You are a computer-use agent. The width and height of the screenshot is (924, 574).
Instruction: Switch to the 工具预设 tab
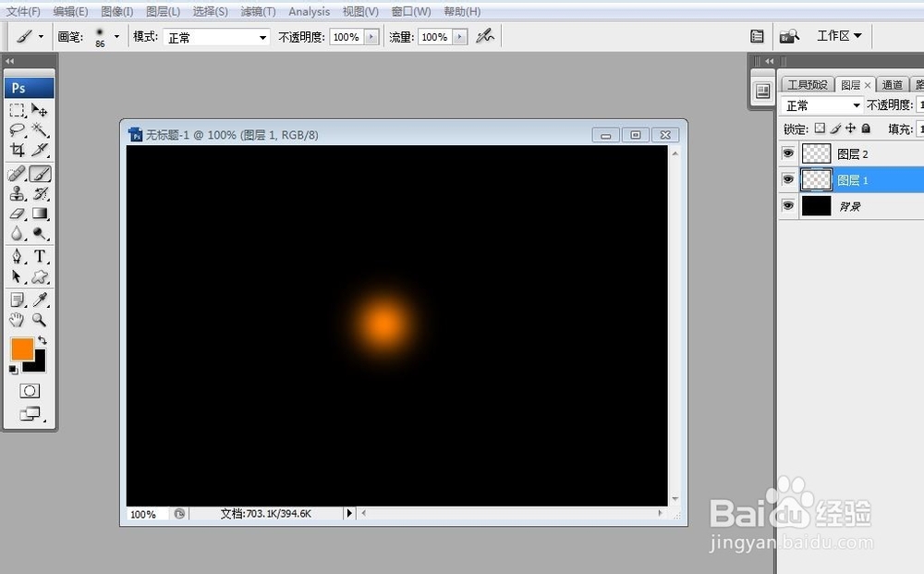pyautogui.click(x=808, y=85)
